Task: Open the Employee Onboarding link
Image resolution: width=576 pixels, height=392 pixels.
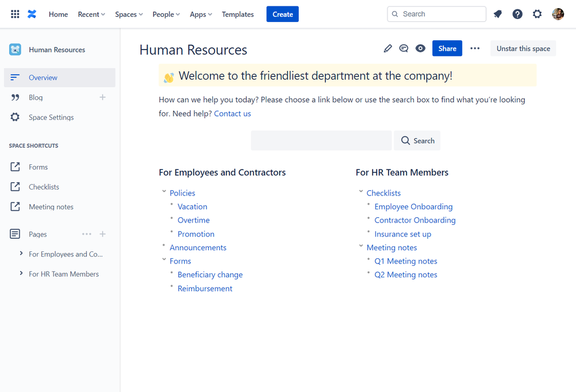Action: click(x=413, y=207)
